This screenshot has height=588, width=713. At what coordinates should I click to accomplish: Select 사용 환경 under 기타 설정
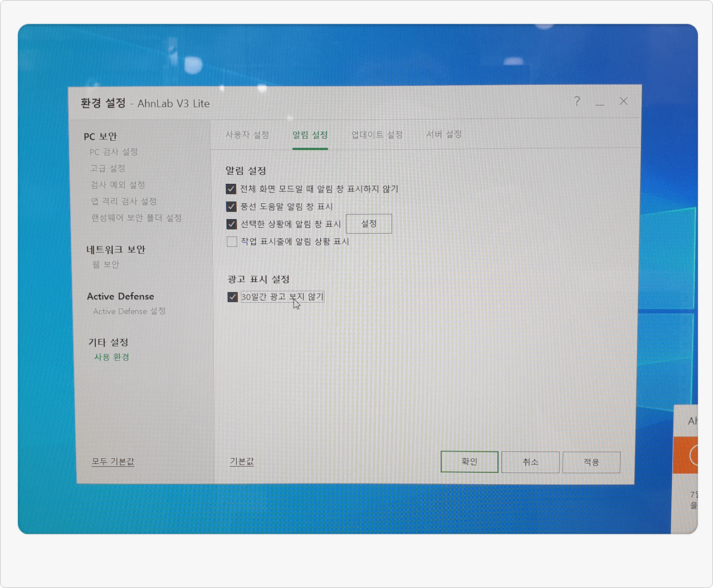point(111,357)
